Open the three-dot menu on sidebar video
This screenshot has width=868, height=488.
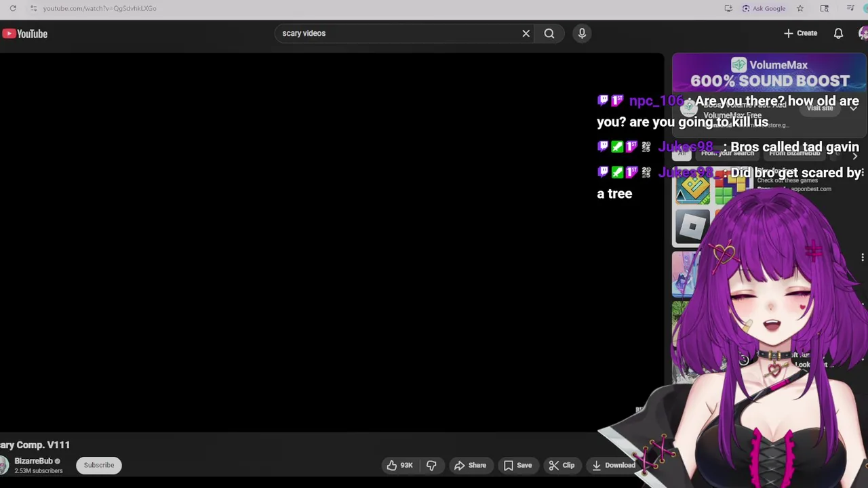(x=863, y=258)
